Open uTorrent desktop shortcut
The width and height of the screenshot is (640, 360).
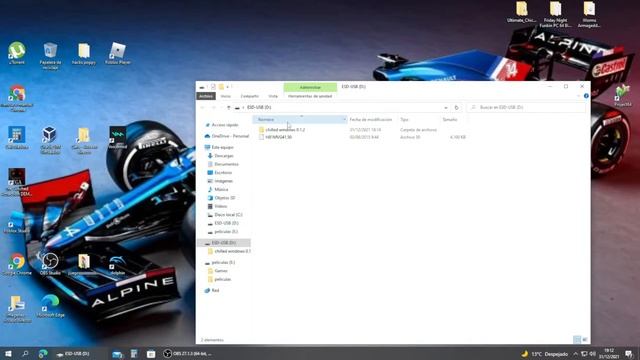[x=17, y=53]
